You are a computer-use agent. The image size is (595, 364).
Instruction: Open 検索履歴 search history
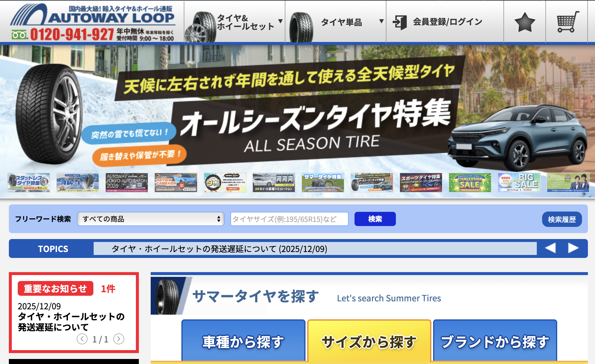pyautogui.click(x=562, y=219)
